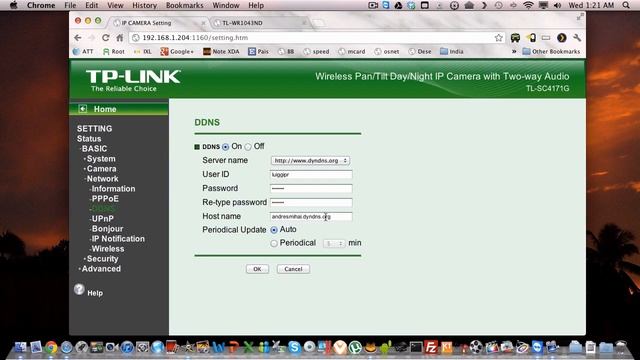The width and height of the screenshot is (640, 360).
Task: Open Skype from the Dock
Action: 294,347
